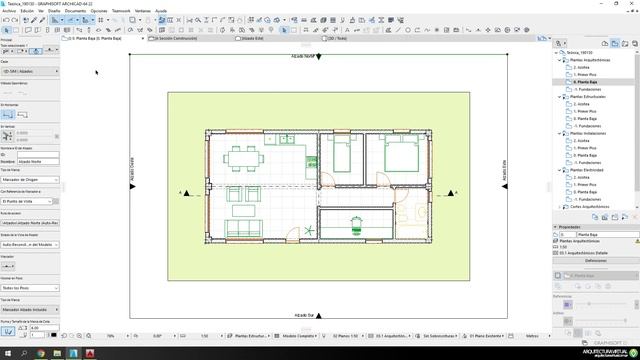Viewport: 640px width, 360px height.
Task: Click the Undo icon in the toolbar
Action: pos(6,20)
